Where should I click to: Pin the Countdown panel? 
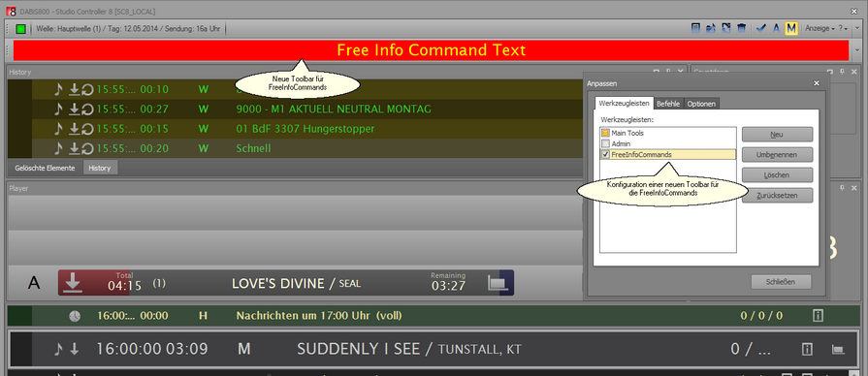[842, 72]
